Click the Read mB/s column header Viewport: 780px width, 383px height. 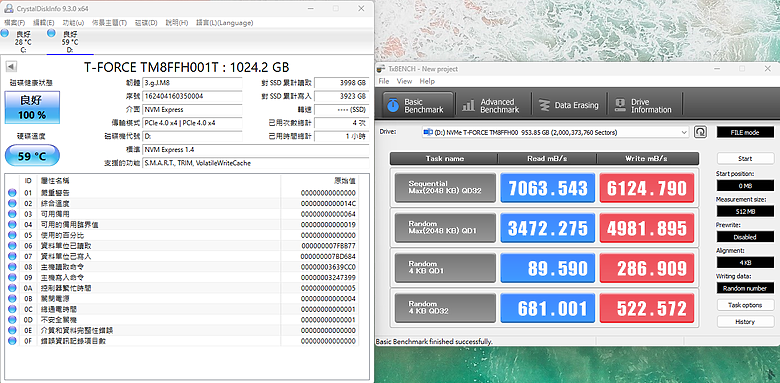(547, 159)
